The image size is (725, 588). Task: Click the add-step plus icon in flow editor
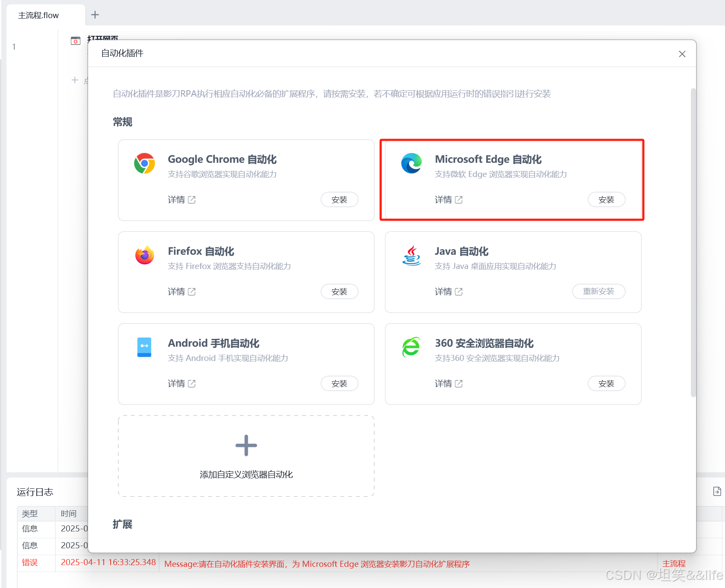[x=75, y=80]
